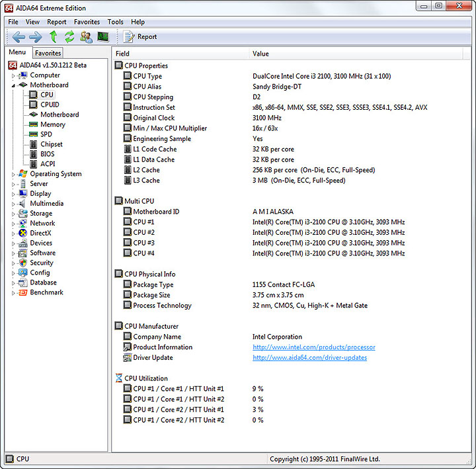Expand the Benchmark tree node
The image size is (476, 469).
(x=13, y=293)
